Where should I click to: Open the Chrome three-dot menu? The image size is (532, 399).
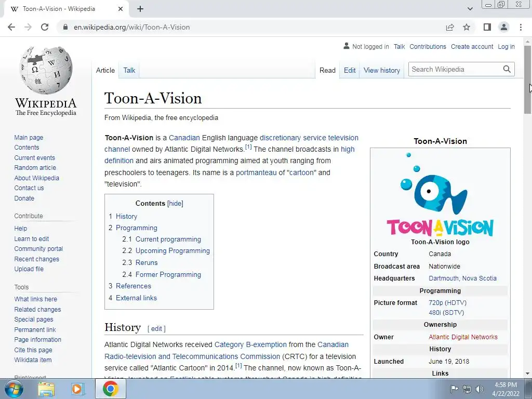coord(521,27)
